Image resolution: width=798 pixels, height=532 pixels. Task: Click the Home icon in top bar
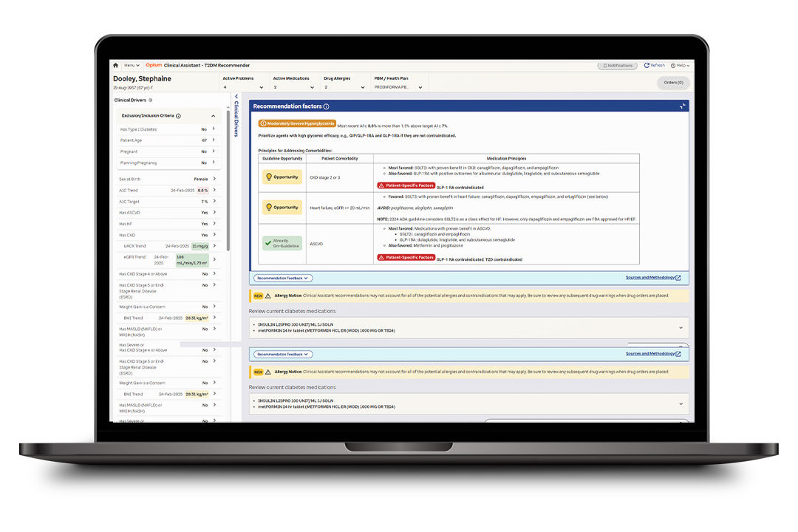click(115, 65)
